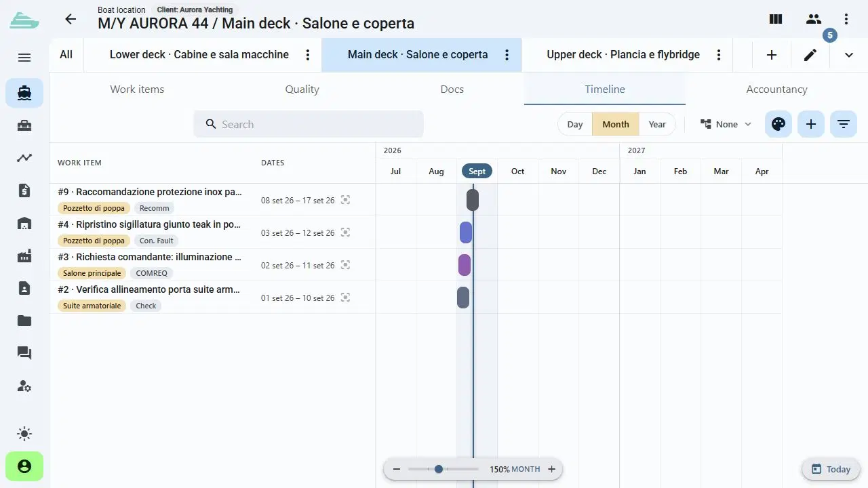
Task: Click the add item plus button in toolbar
Action: tap(811, 124)
